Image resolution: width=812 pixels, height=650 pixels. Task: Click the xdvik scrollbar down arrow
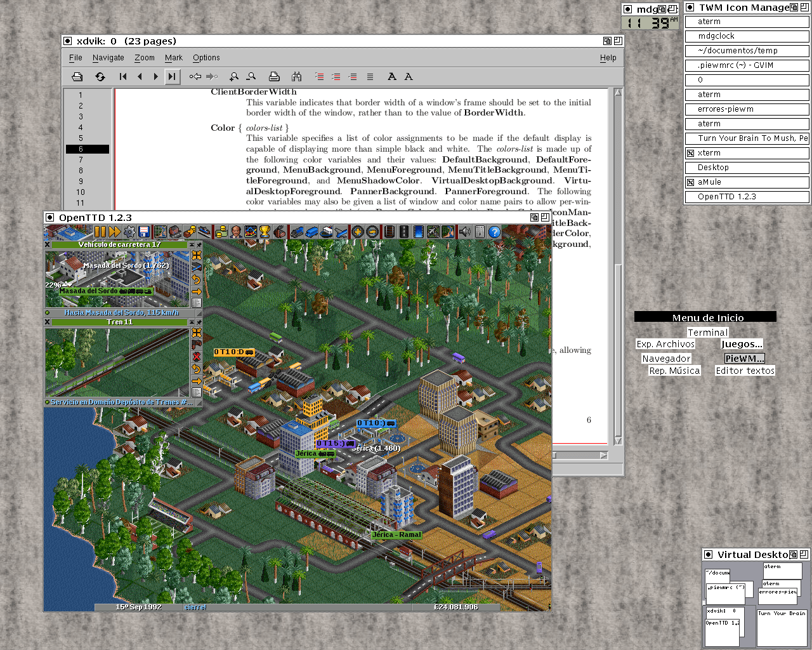619,440
